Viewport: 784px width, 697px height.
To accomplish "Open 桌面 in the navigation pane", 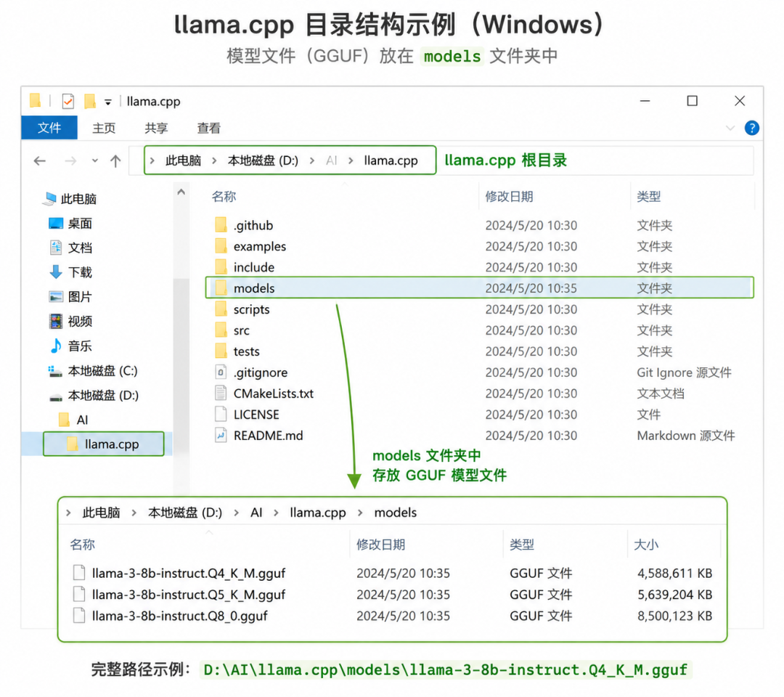I will point(80,224).
